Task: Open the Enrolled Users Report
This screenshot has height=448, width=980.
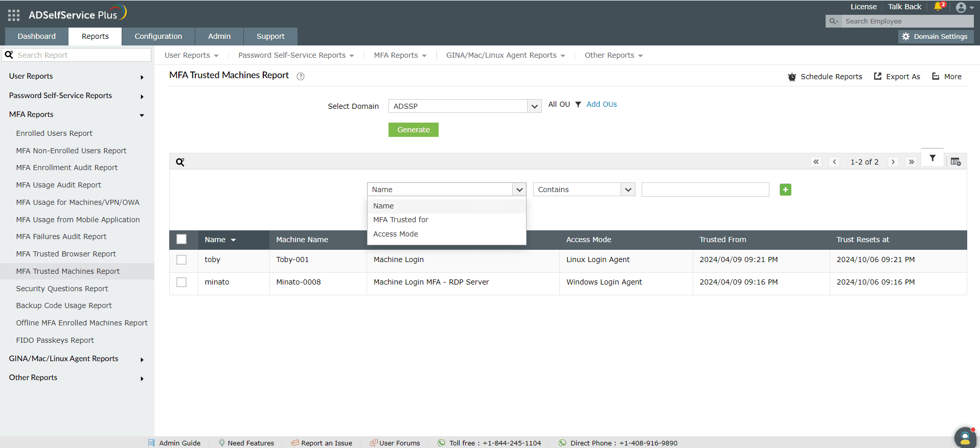Action: [54, 133]
